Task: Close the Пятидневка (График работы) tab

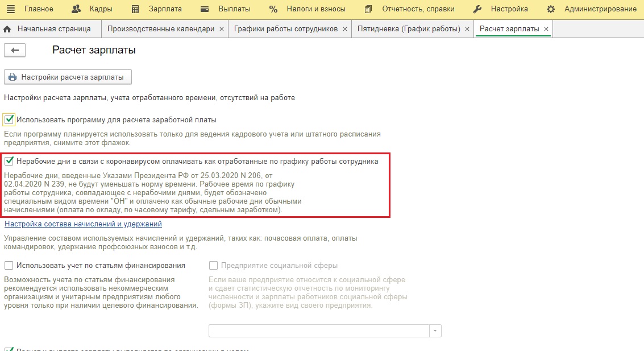Action: 467,29
